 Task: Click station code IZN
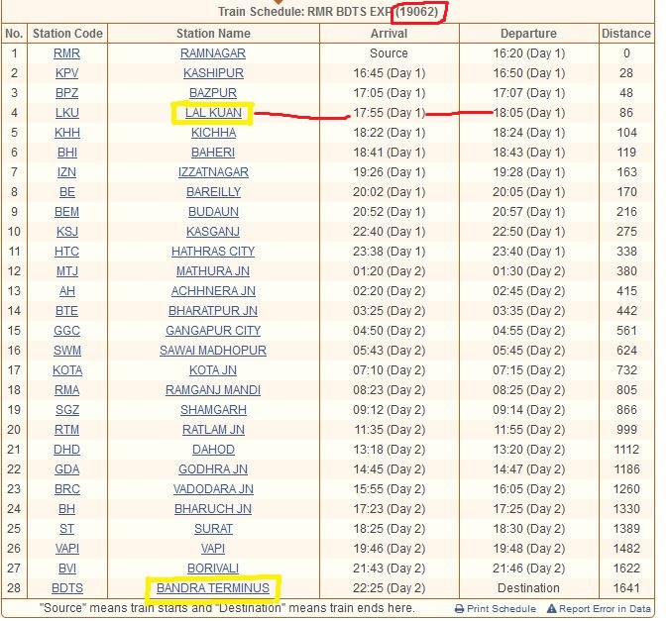click(66, 171)
